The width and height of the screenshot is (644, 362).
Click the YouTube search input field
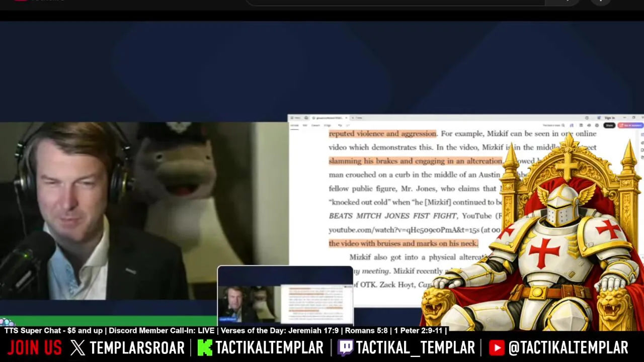coord(395,2)
